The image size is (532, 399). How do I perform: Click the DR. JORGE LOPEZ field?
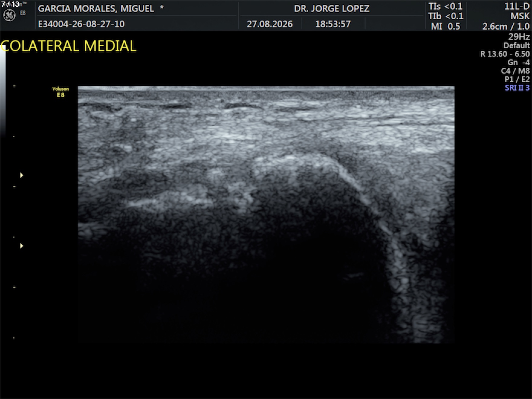coord(332,8)
